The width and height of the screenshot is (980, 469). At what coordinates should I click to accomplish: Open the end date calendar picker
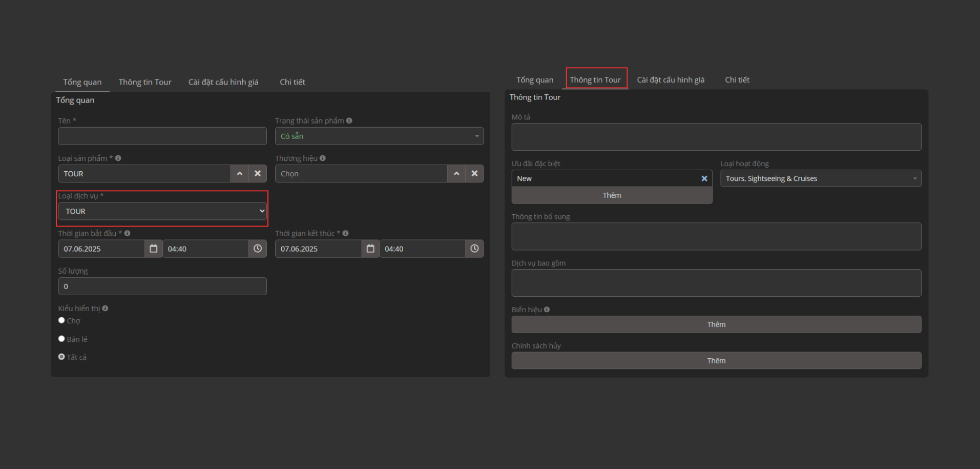coord(370,249)
